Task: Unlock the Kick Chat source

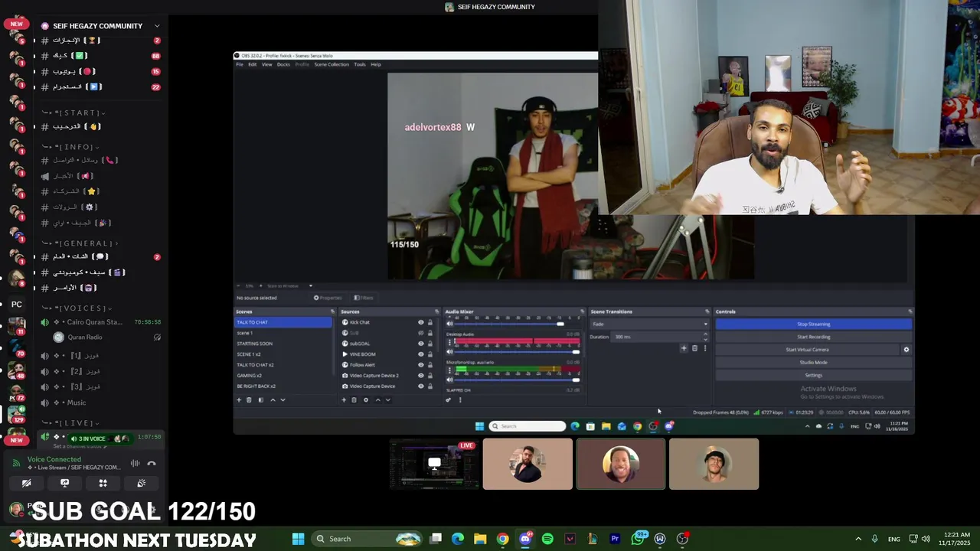Action: pos(430,322)
